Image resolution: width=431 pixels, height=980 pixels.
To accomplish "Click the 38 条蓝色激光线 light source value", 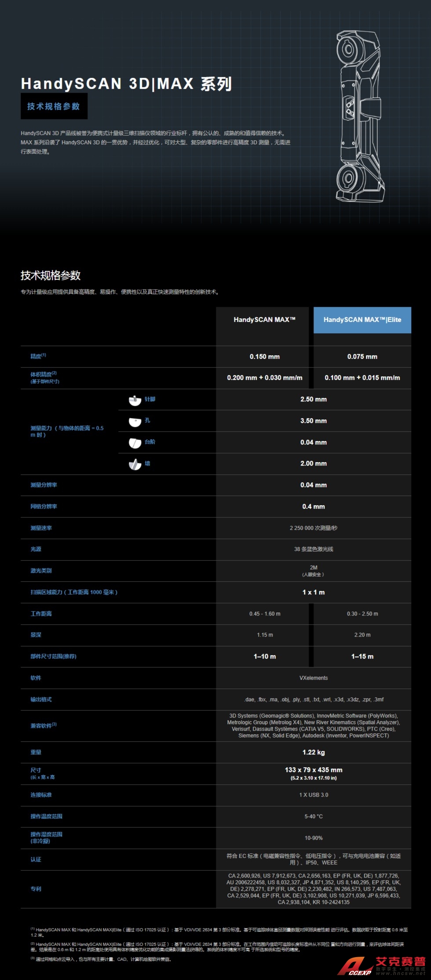I will coord(313,549).
